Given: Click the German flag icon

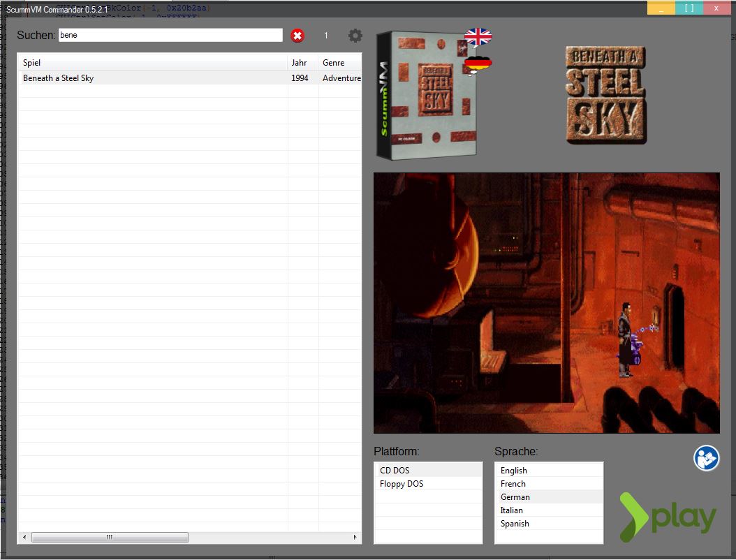Looking at the screenshot, I should point(478,65).
